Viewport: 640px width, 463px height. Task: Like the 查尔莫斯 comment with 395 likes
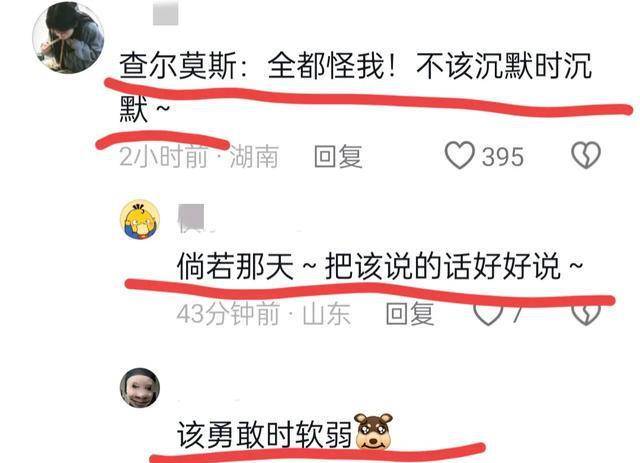[x=460, y=155]
